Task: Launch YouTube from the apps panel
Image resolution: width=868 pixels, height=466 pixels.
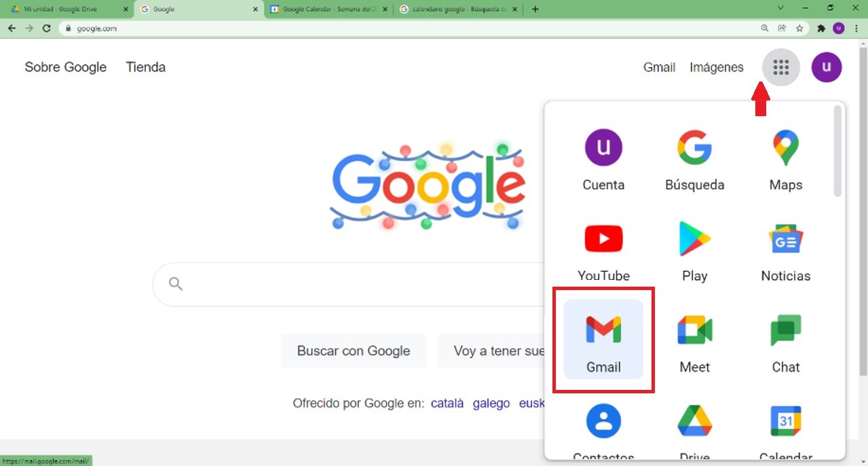Action: coord(603,251)
